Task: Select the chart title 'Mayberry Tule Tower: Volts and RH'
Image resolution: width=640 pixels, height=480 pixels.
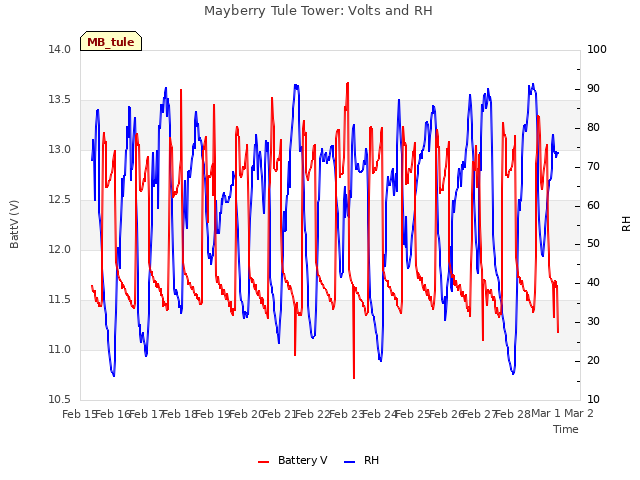Action: (318, 11)
